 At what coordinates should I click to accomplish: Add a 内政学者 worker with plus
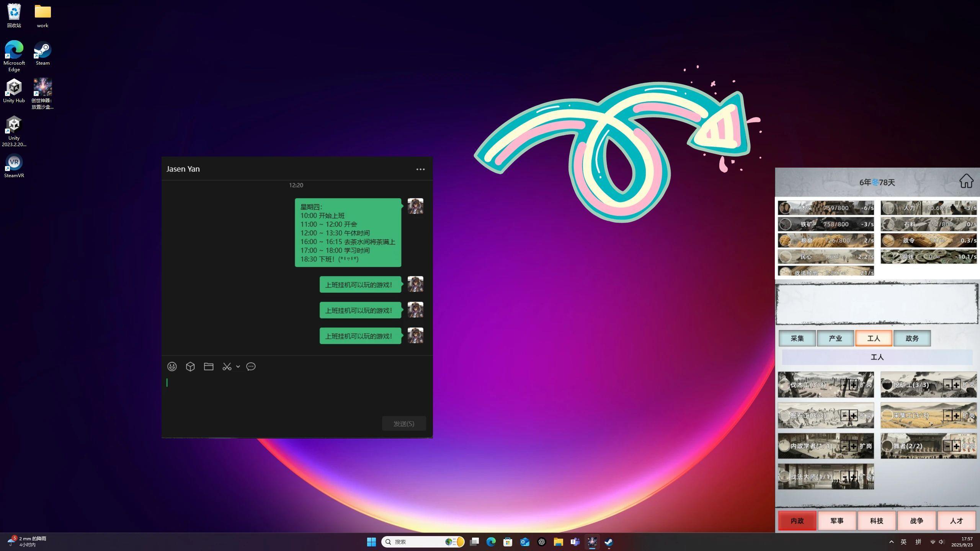[854, 446]
